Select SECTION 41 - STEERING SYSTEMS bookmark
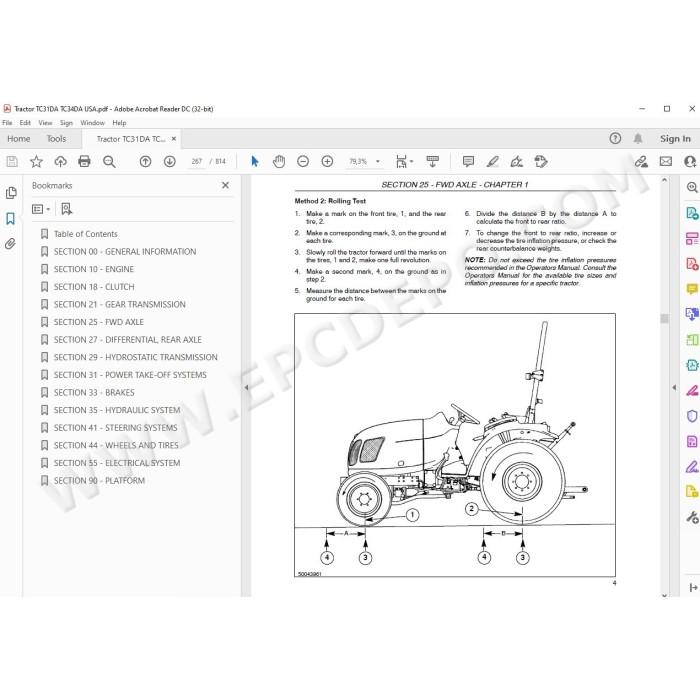This screenshot has height=700, width=700. (116, 428)
